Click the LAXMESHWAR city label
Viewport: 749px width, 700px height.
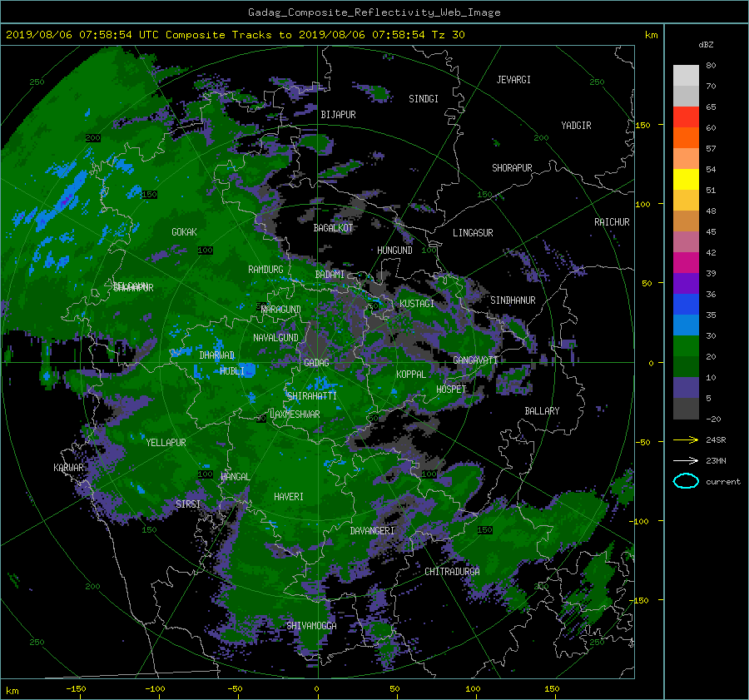295,415
